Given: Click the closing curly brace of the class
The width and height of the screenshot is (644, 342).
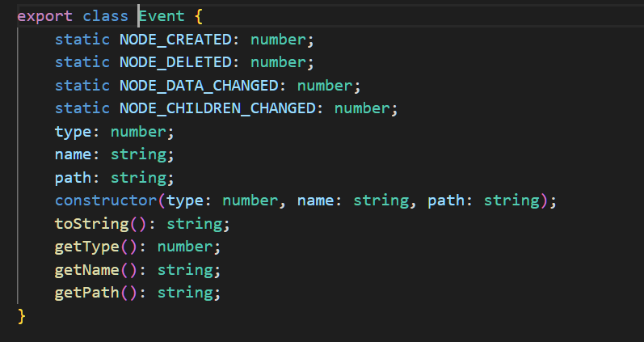Looking at the screenshot, I should (x=22, y=315).
